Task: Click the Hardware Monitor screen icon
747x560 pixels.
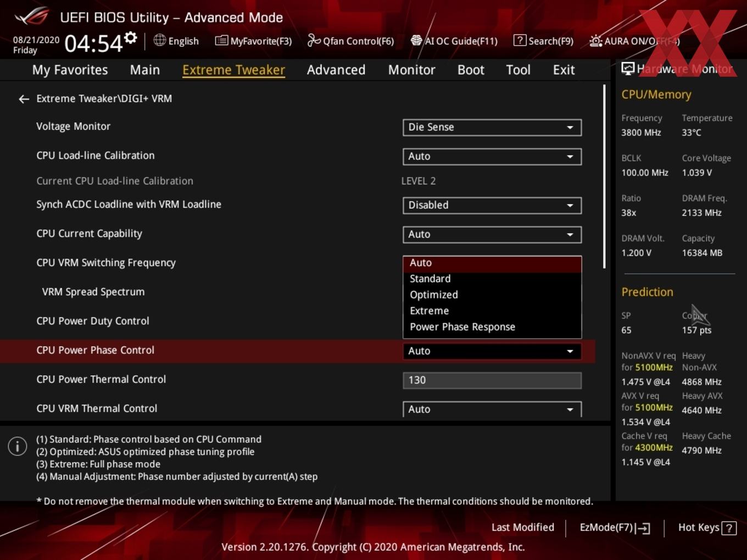Action: pos(628,69)
